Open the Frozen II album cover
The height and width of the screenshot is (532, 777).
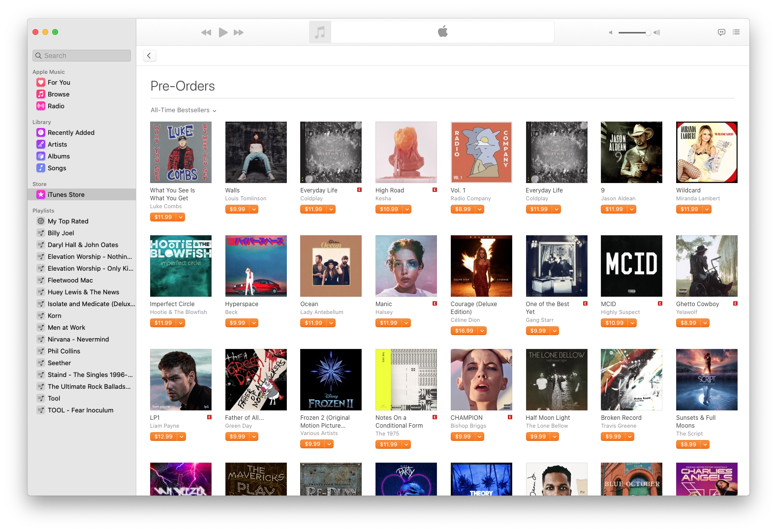click(331, 380)
